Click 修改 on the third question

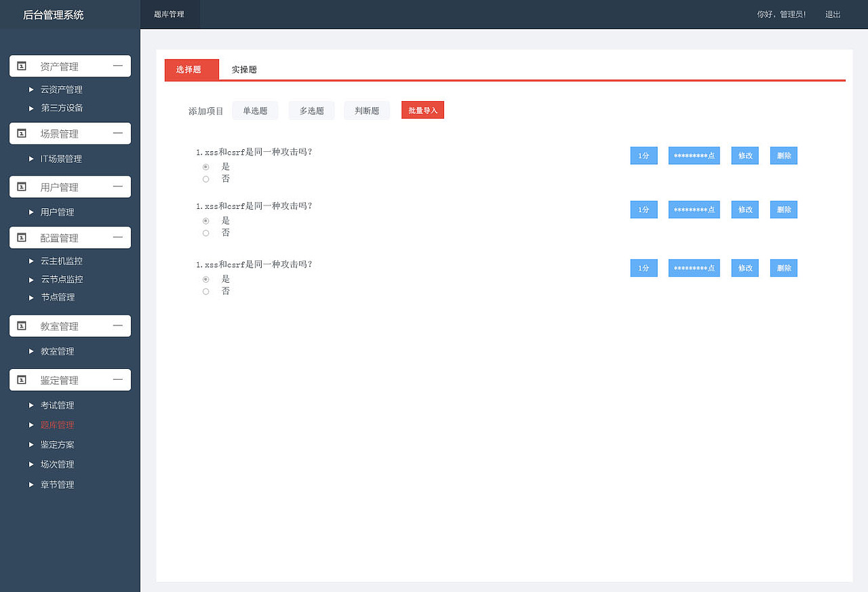click(745, 268)
